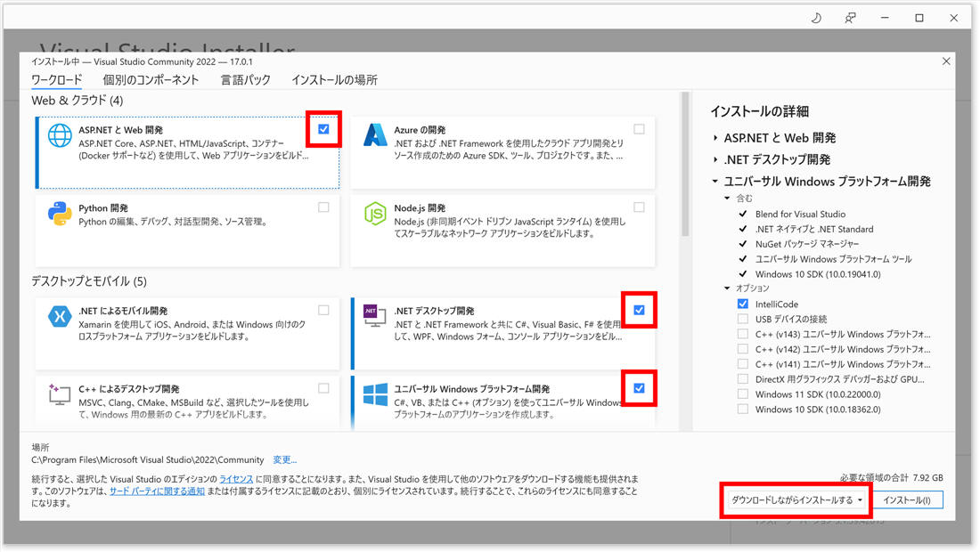Click the install path C:\Program Files text
980x552 pixels.
click(148, 460)
